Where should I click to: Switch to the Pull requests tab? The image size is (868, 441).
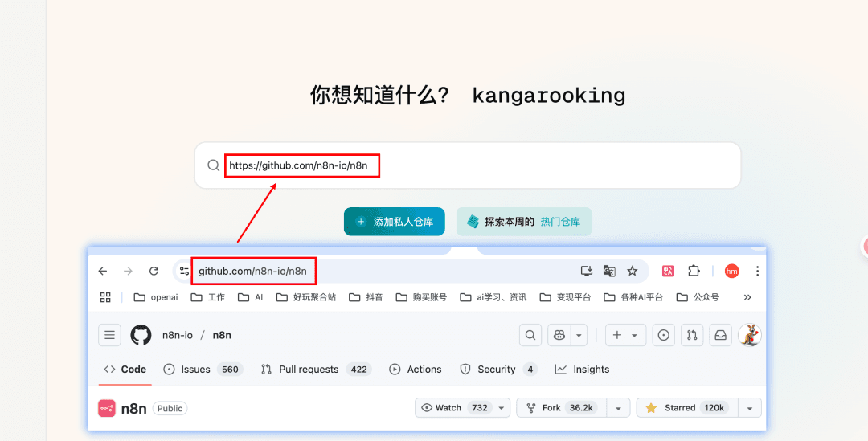tap(316, 370)
